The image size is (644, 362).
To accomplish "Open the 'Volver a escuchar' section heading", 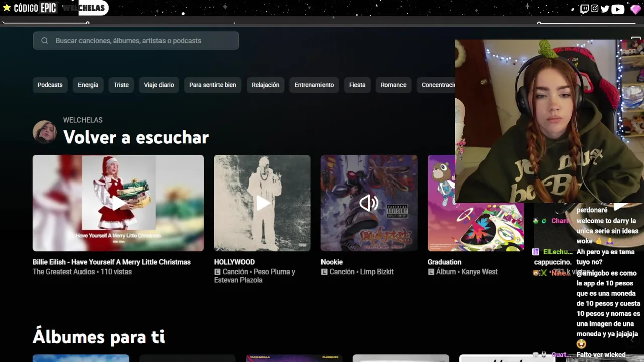I will (x=136, y=137).
